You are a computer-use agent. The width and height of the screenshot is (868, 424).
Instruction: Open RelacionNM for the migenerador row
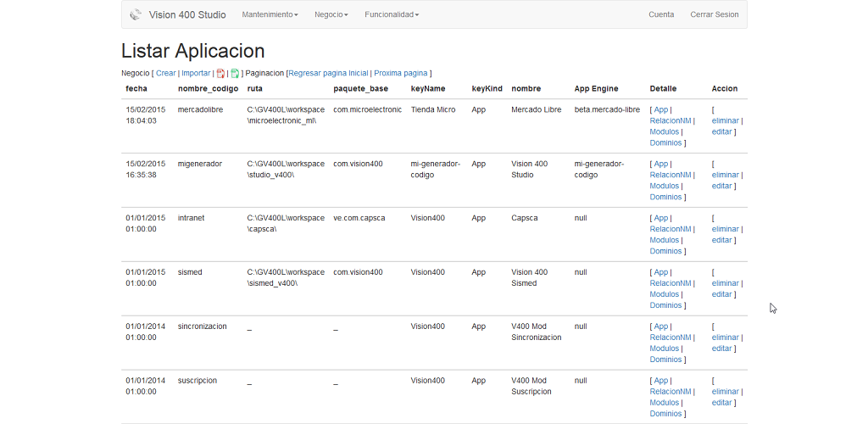click(670, 175)
